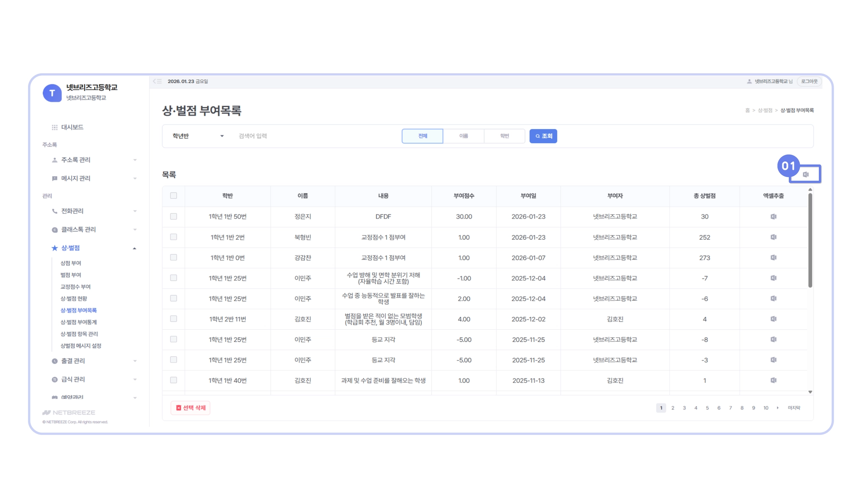The width and height of the screenshot is (868, 488).
Task: Open 대시보드 from the sidebar grid icon
Action: [55, 128]
